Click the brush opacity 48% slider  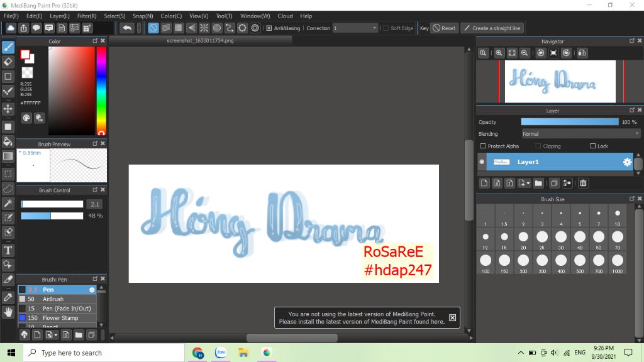click(52, 216)
